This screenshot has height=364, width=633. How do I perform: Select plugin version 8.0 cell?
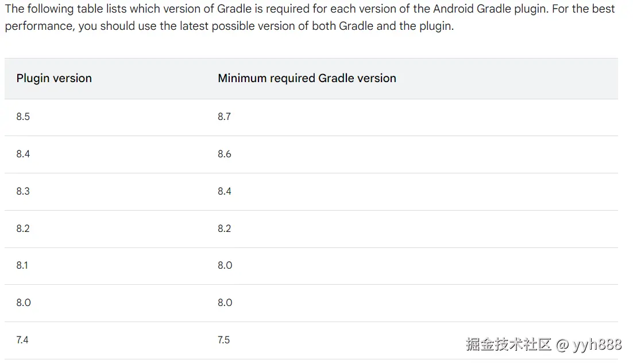tap(24, 302)
